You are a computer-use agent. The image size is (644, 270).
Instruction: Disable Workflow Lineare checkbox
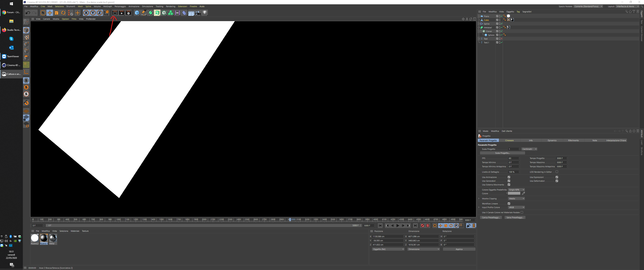pos(509,203)
